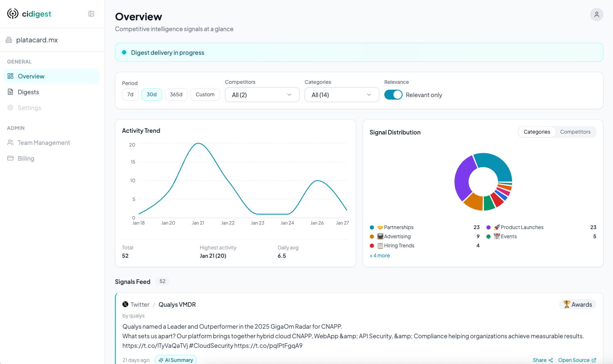Click the Twitter X source icon
This screenshot has width=613, height=364.
click(125, 304)
